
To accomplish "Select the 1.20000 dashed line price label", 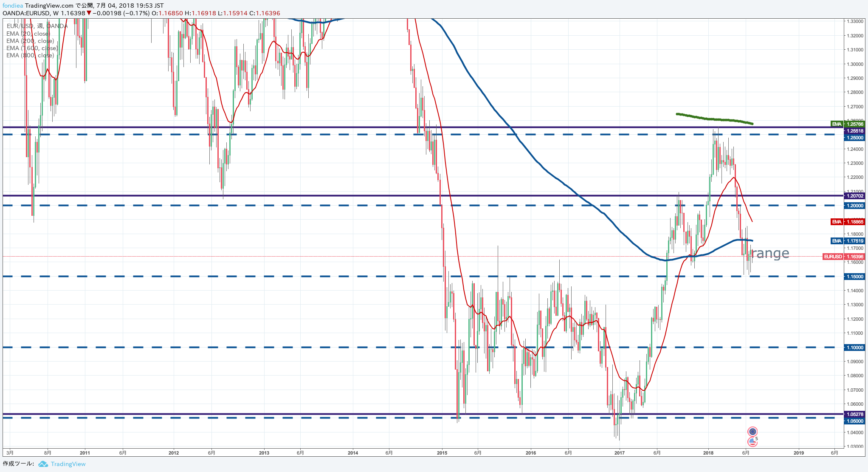I will pos(855,206).
